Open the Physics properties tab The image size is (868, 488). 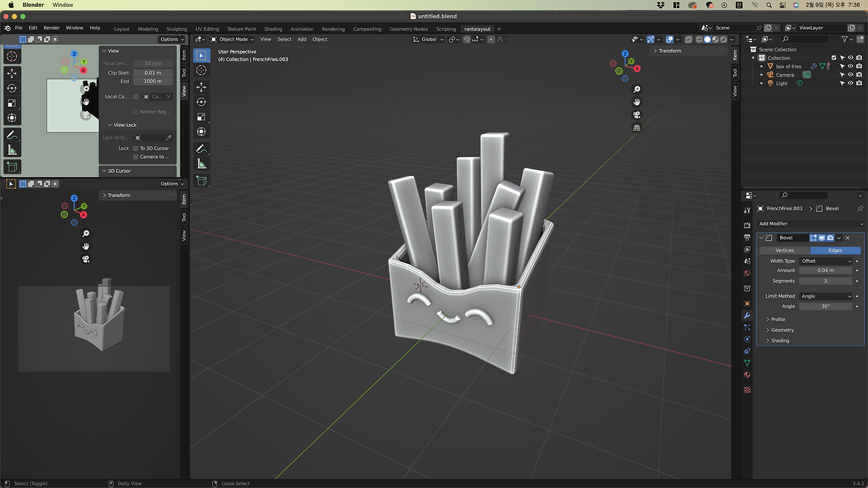click(x=747, y=340)
